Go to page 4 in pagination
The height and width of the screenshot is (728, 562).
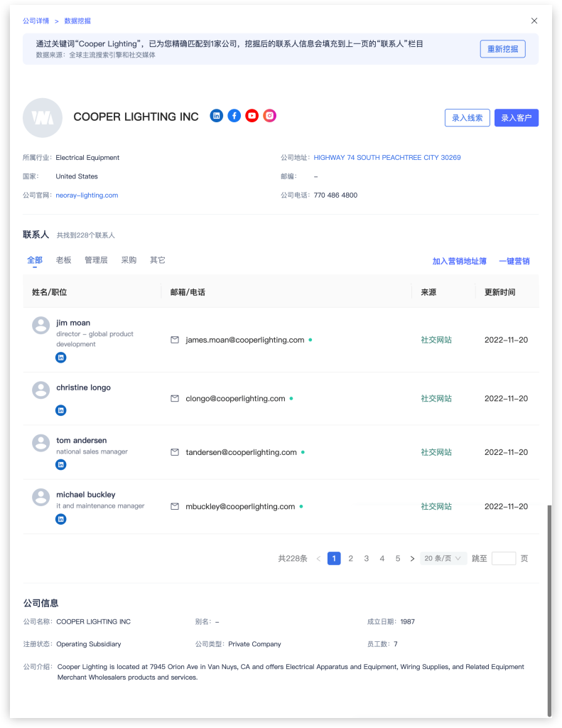point(382,559)
